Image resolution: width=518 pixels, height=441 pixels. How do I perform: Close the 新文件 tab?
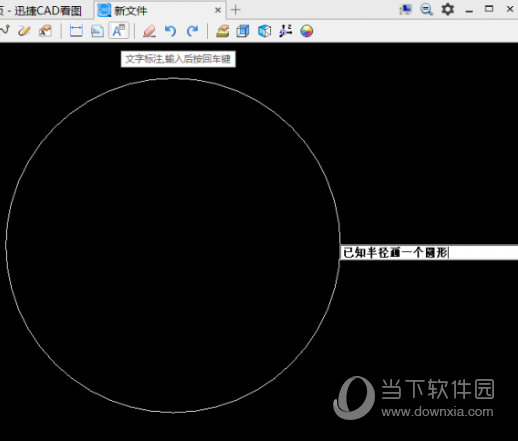(218, 10)
